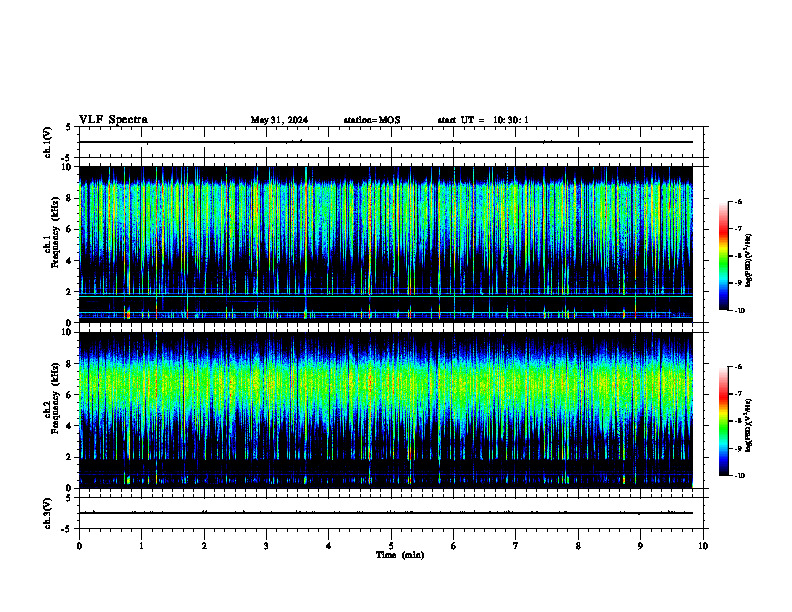Click ch.2 frequency tick label "10"

click(x=68, y=332)
